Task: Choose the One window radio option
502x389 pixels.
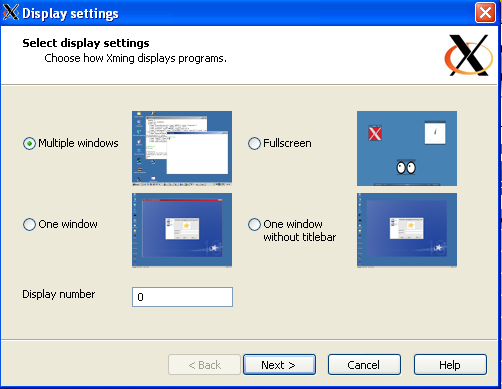Action: pyautogui.click(x=29, y=224)
